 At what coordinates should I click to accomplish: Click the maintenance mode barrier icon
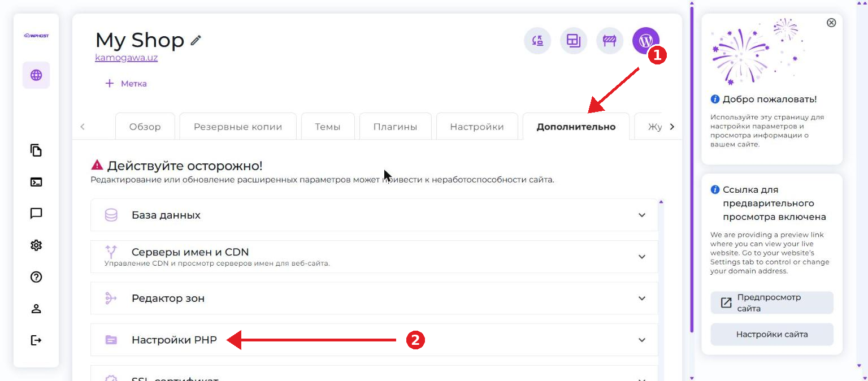pyautogui.click(x=609, y=41)
